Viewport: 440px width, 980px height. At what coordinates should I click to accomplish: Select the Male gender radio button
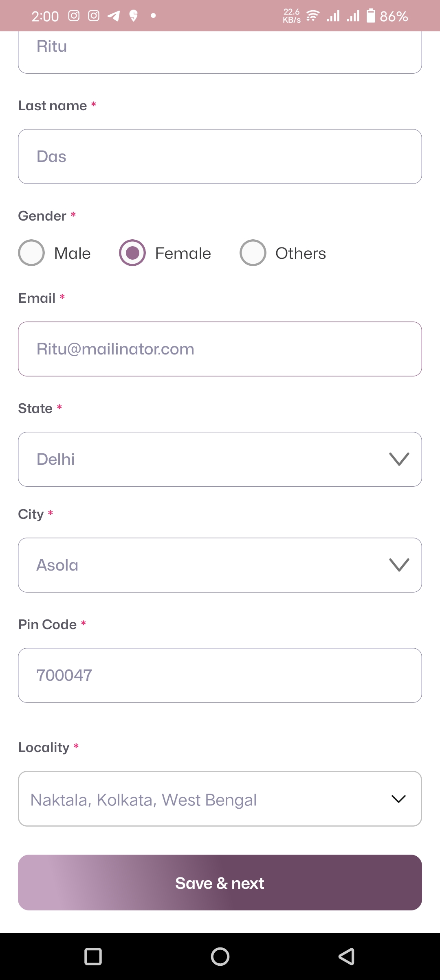click(x=31, y=253)
